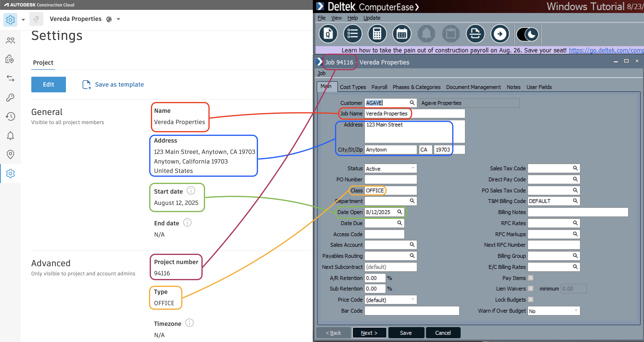Switch to the Notes tab
Image resolution: width=644 pixels, height=342 pixels.
pos(514,87)
